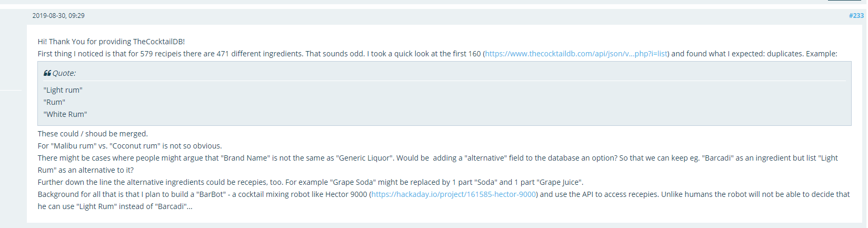868x228 pixels.
Task: Click the "Rum" as an alternative to it? line
Action: [x=86, y=170]
